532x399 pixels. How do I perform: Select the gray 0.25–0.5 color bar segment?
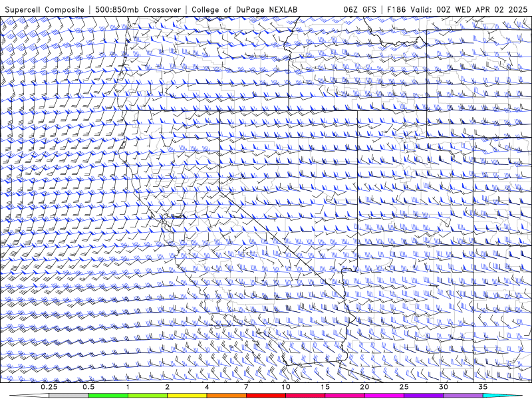tap(68, 396)
